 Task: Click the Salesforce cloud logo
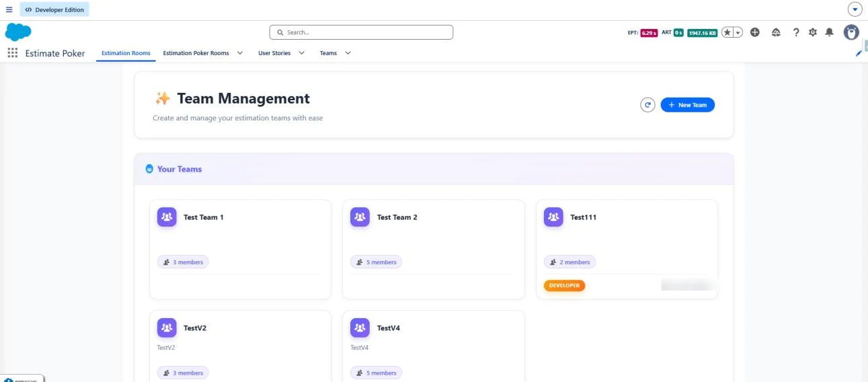18,32
